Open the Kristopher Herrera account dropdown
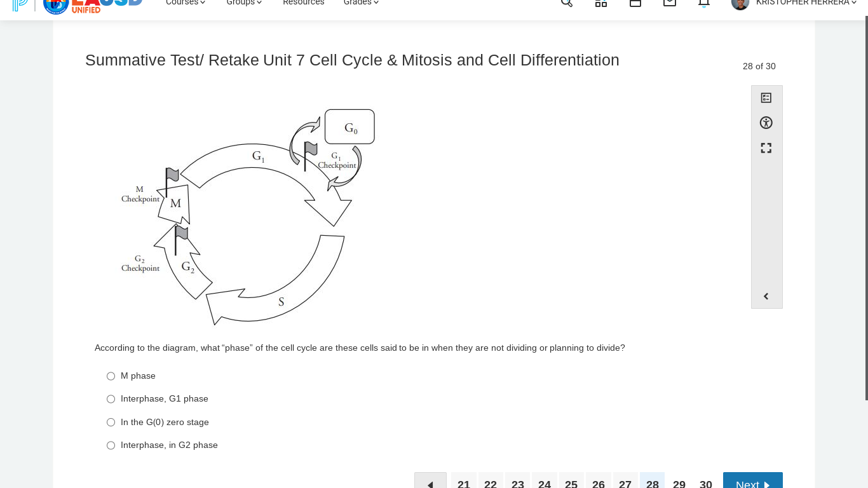 tap(806, 3)
